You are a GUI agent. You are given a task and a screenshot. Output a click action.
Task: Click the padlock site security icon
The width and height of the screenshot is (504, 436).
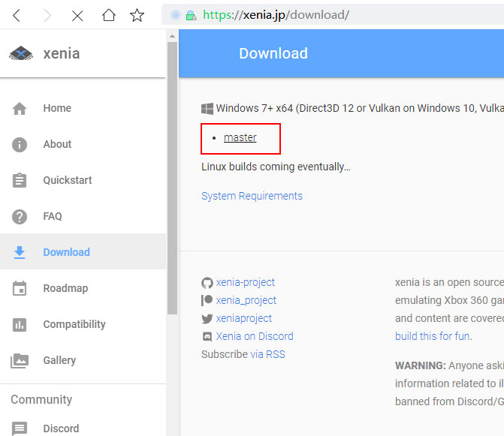(191, 15)
